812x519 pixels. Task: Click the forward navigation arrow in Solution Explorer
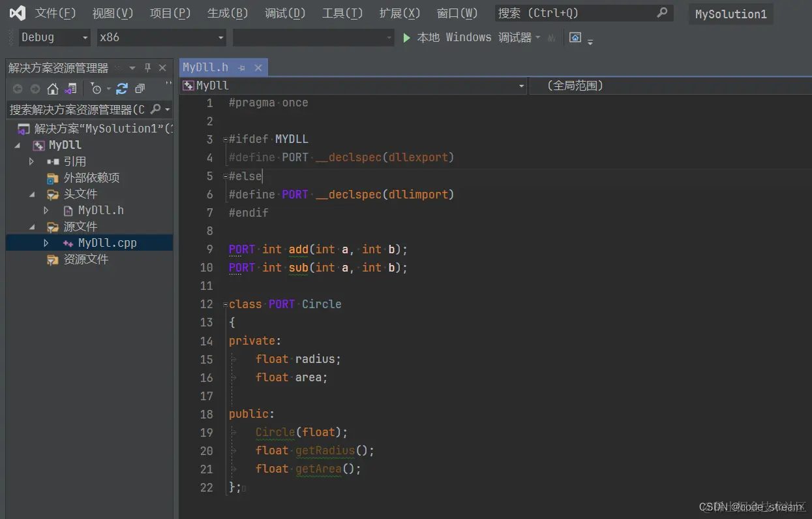click(35, 89)
